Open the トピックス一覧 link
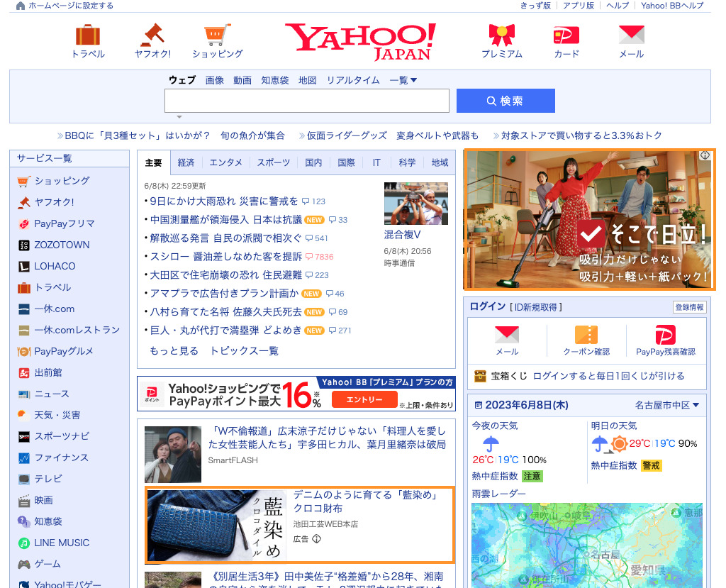This screenshot has width=726, height=588. 244,351
